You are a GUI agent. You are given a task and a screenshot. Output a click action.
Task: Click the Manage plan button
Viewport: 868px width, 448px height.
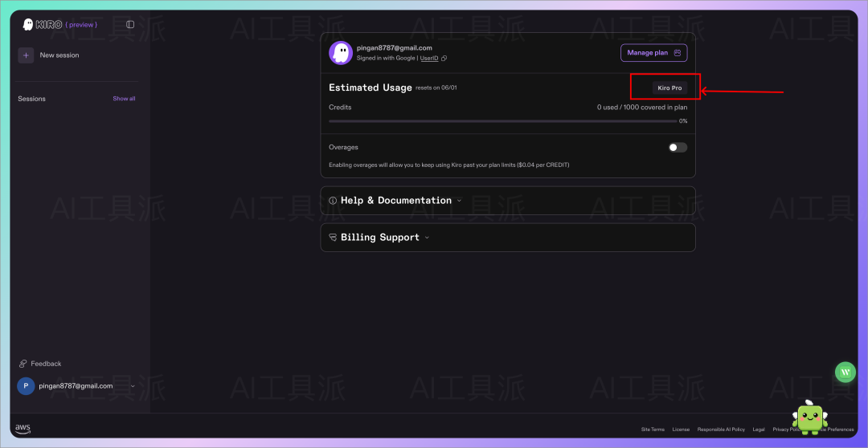click(x=653, y=52)
